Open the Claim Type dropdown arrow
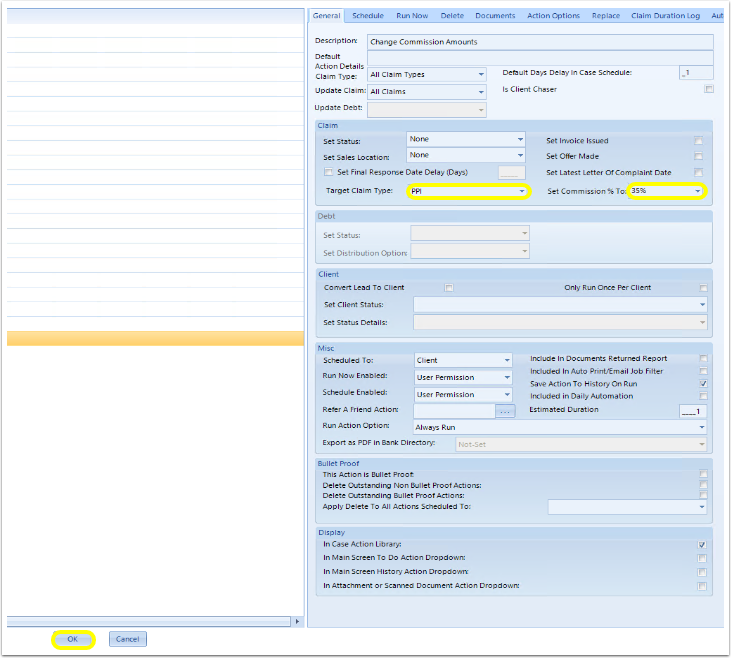 (x=481, y=75)
